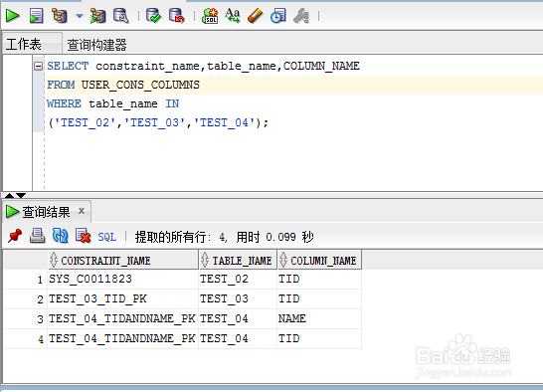Viewport: 543px width, 392px height.
Task: Roll back changes with the database undo icon
Action: coord(177,16)
